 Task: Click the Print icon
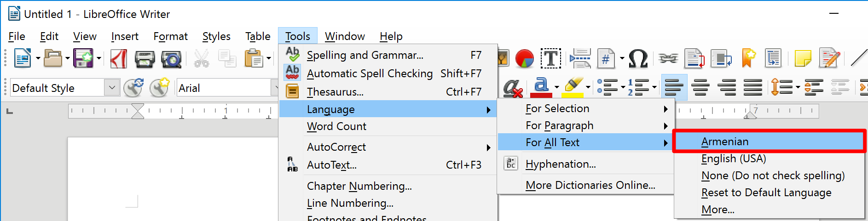[x=145, y=59]
